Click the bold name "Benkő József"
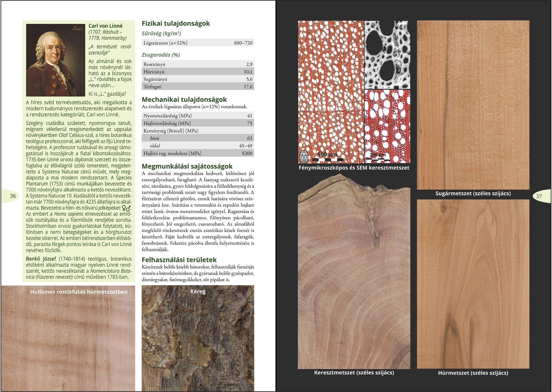 tap(41, 259)
